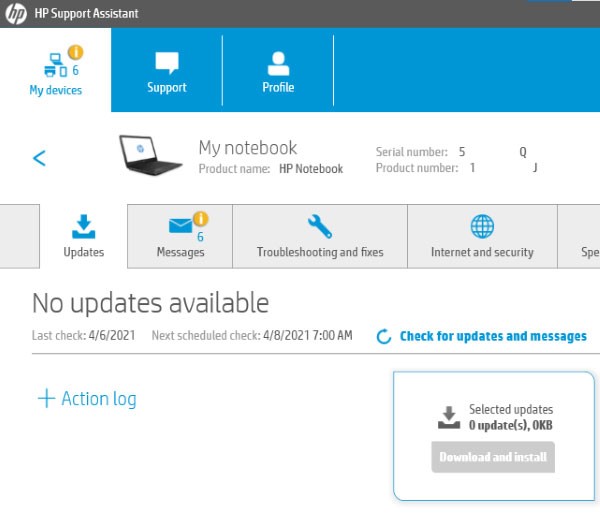Expand the Action log section
This screenshot has height=514, width=600.
[x=86, y=398]
